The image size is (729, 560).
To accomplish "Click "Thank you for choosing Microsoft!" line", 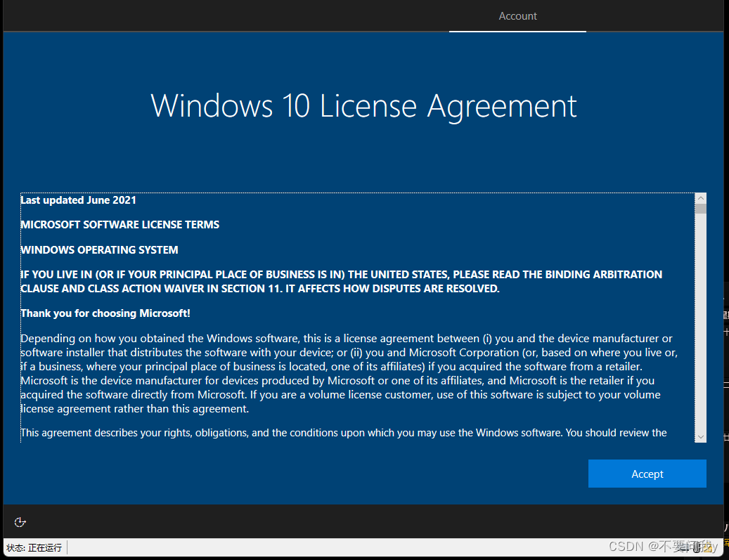I will [105, 313].
